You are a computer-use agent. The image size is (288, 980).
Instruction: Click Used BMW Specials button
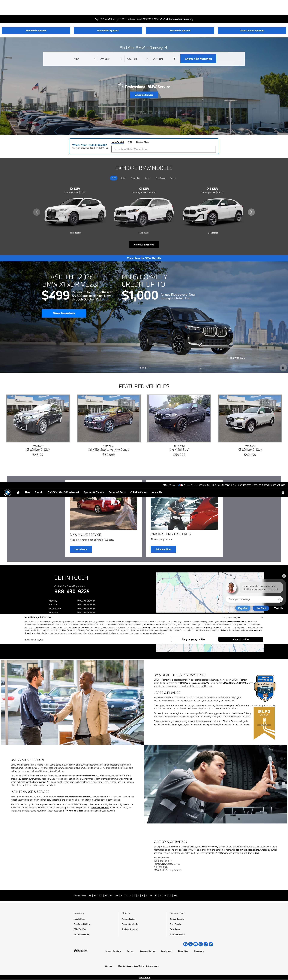coord(108,30)
